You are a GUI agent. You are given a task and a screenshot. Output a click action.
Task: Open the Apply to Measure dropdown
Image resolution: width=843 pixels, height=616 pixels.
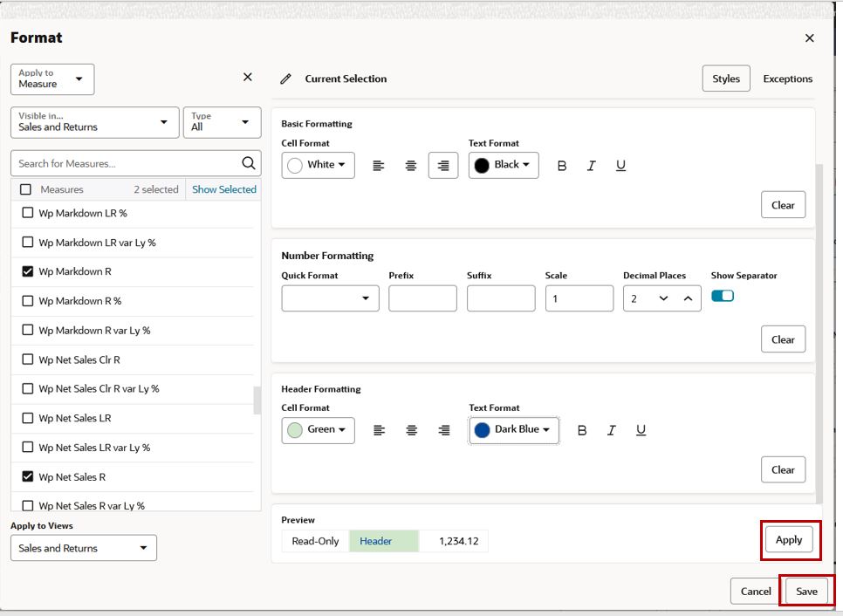(52, 79)
